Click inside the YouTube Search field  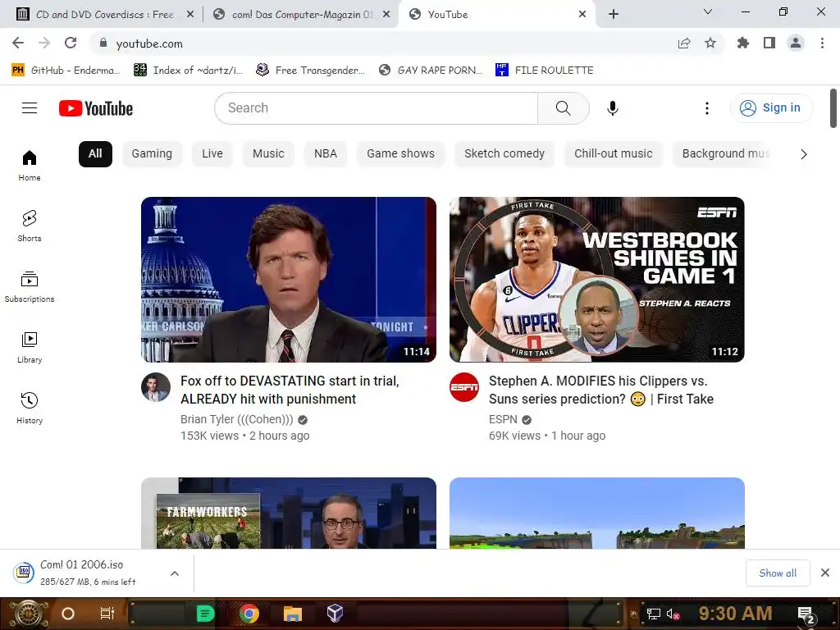point(376,108)
